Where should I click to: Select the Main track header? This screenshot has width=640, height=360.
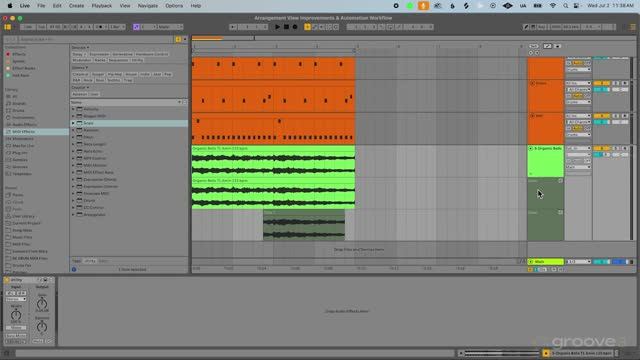(x=545, y=262)
